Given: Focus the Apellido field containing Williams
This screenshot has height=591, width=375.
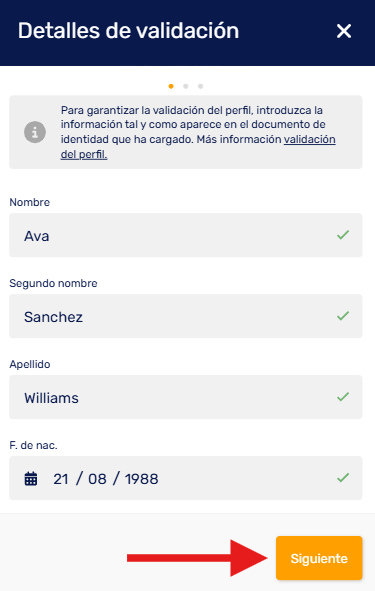Looking at the screenshot, I should [186, 397].
